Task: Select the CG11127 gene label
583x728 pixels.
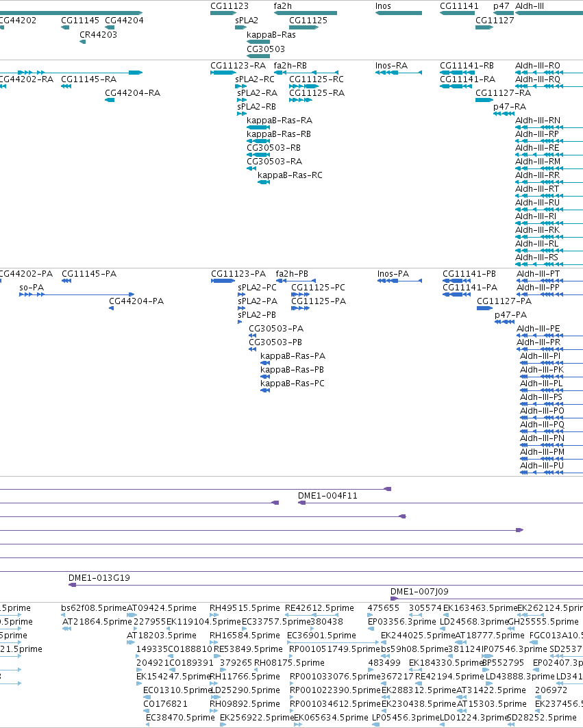Action: [495, 21]
